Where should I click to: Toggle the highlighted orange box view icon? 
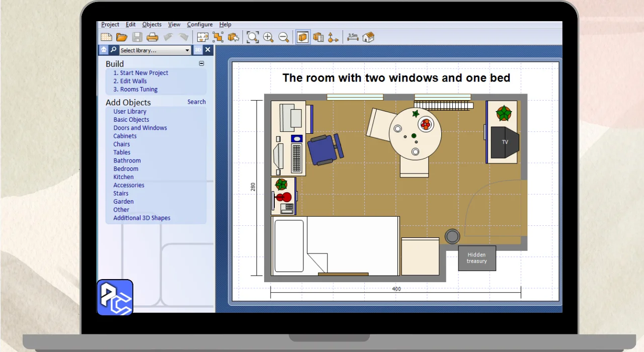click(302, 37)
